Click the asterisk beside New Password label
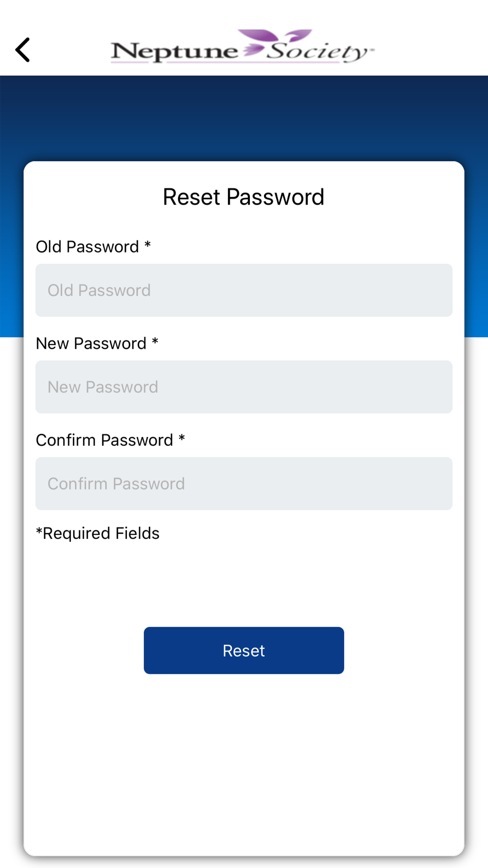The width and height of the screenshot is (488, 868). (x=155, y=342)
